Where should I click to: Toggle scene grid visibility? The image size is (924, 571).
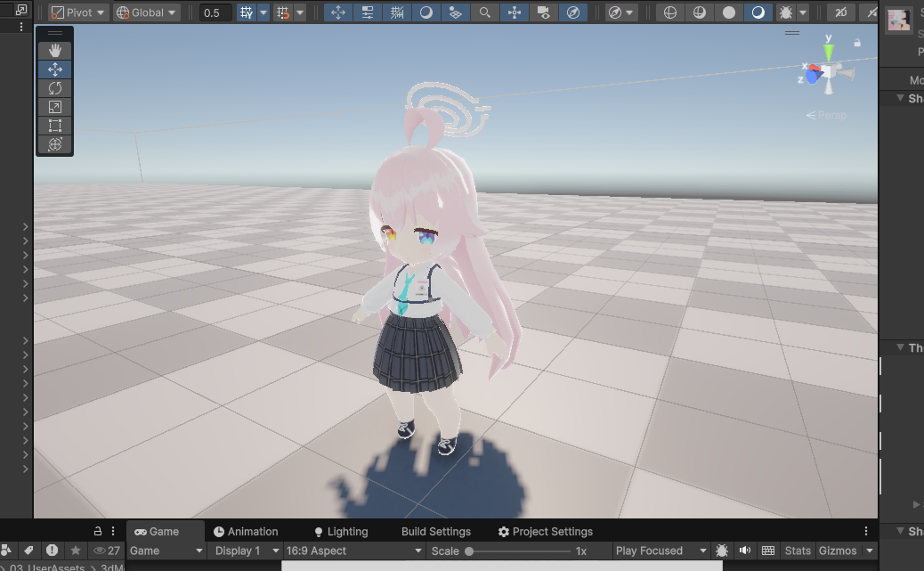pos(247,12)
